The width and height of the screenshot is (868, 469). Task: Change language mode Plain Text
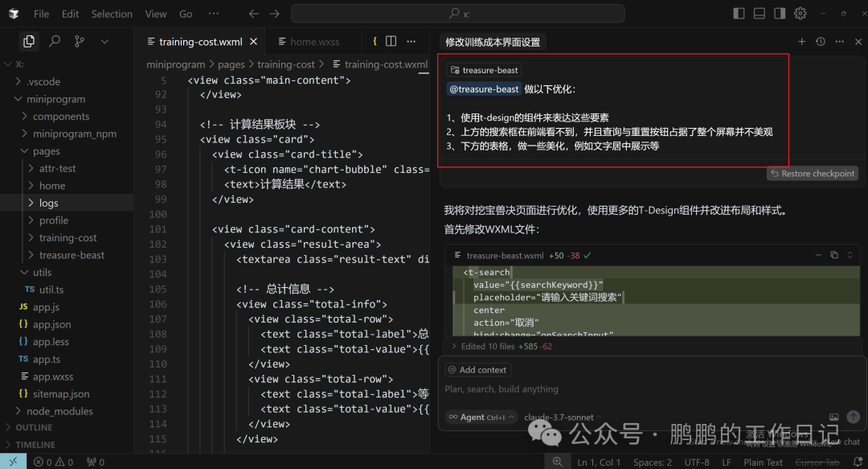763,463
